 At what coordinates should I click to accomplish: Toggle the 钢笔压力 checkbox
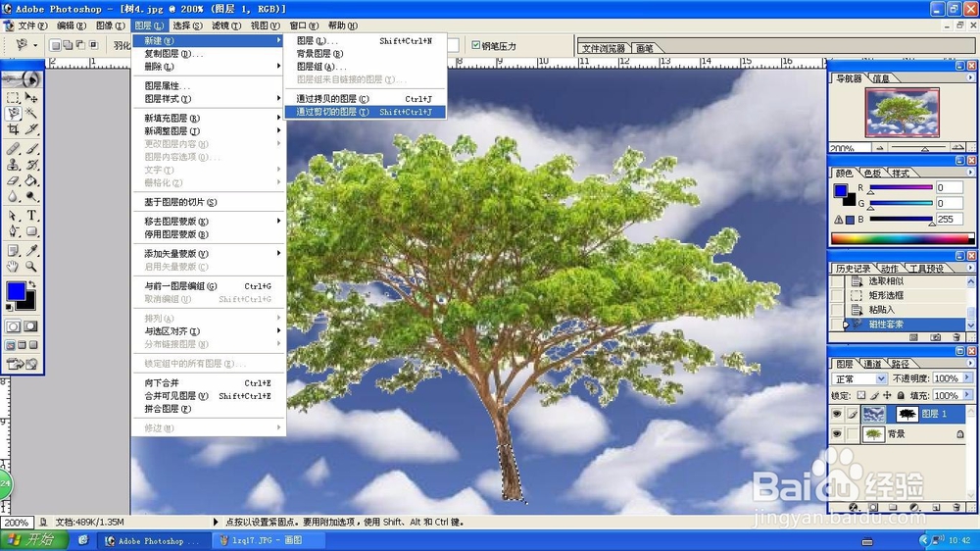click(x=476, y=45)
